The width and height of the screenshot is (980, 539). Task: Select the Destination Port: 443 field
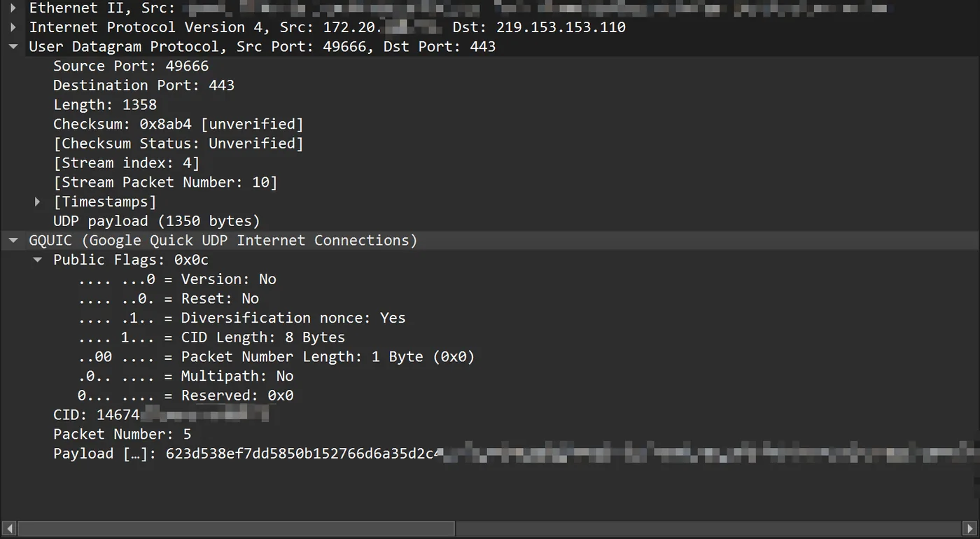click(143, 85)
